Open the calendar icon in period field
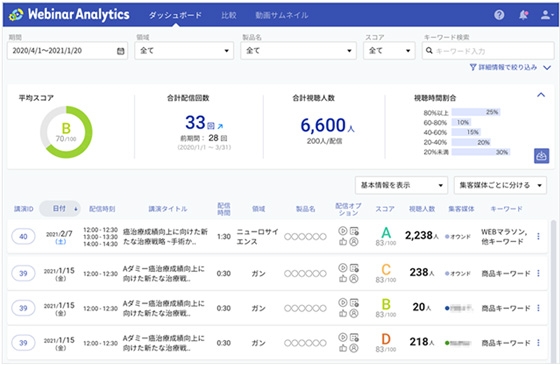The height and width of the screenshot is (365, 560). 121,51
